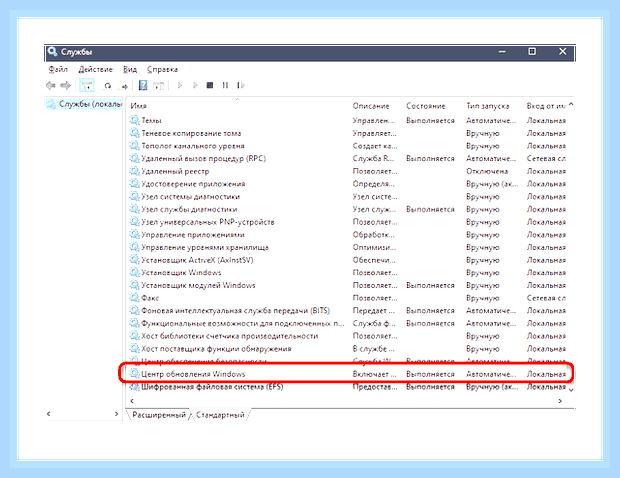Select the Функциональные возможности для подключенных service name
This screenshot has width=620, height=478.
click(x=243, y=323)
